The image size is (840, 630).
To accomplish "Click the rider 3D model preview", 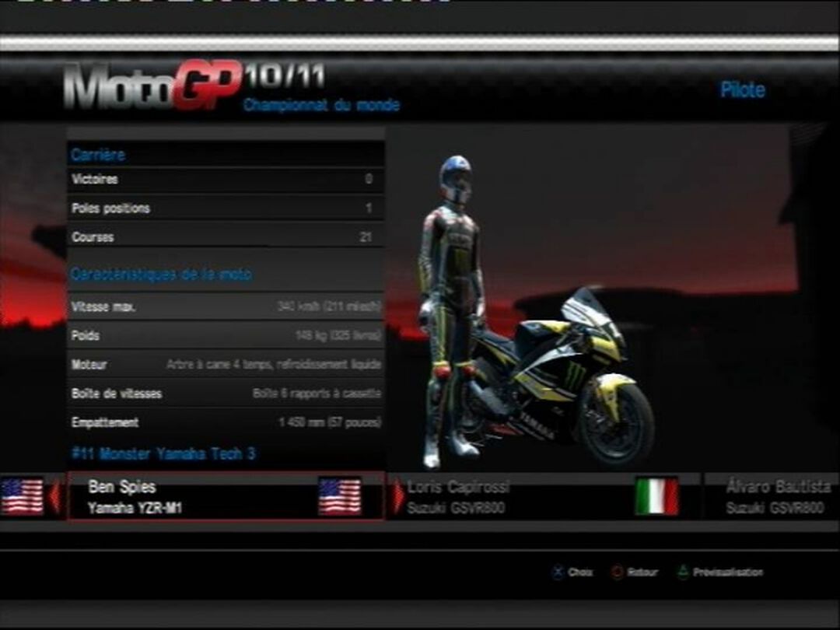I will point(452,311).
